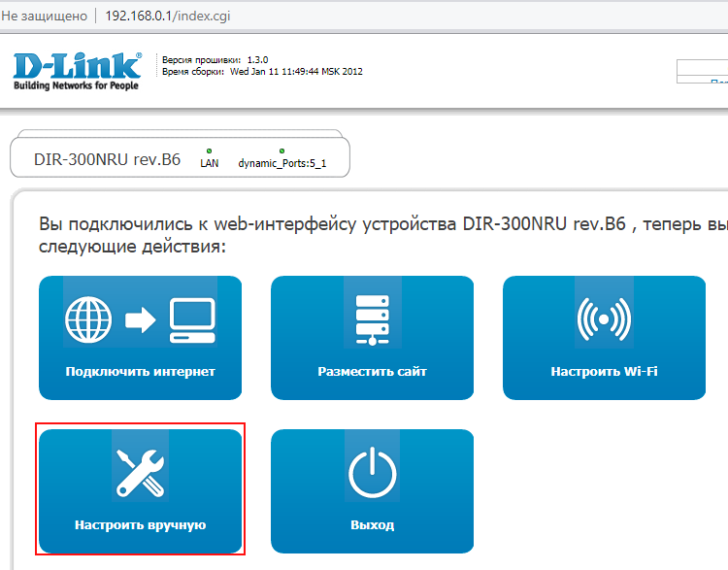The height and width of the screenshot is (570, 728).
Task: Click the Wi-Fi signal waves icon
Action: [x=604, y=319]
